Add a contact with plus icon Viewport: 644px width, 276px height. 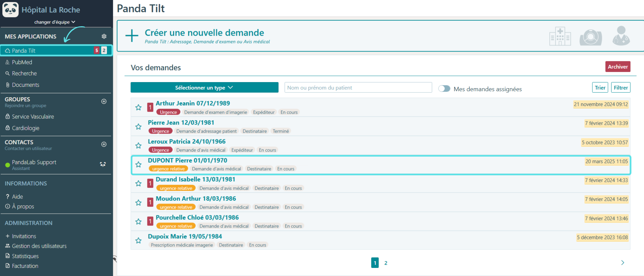(x=104, y=144)
